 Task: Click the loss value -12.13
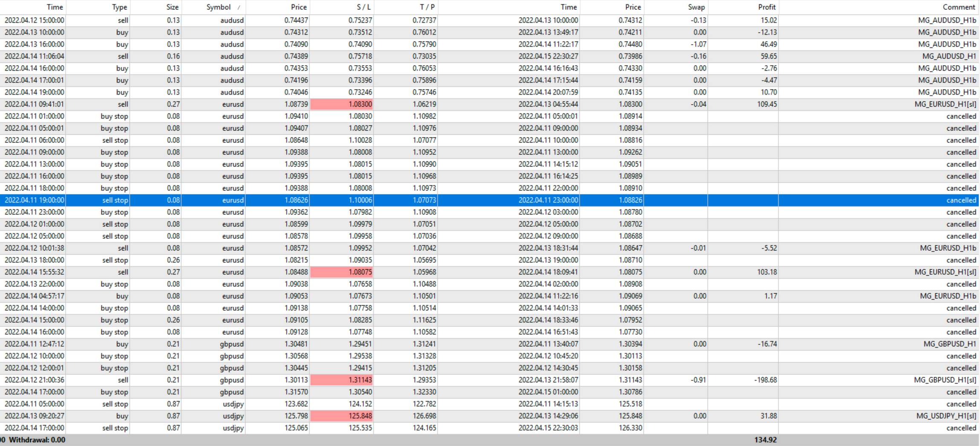[767, 32]
